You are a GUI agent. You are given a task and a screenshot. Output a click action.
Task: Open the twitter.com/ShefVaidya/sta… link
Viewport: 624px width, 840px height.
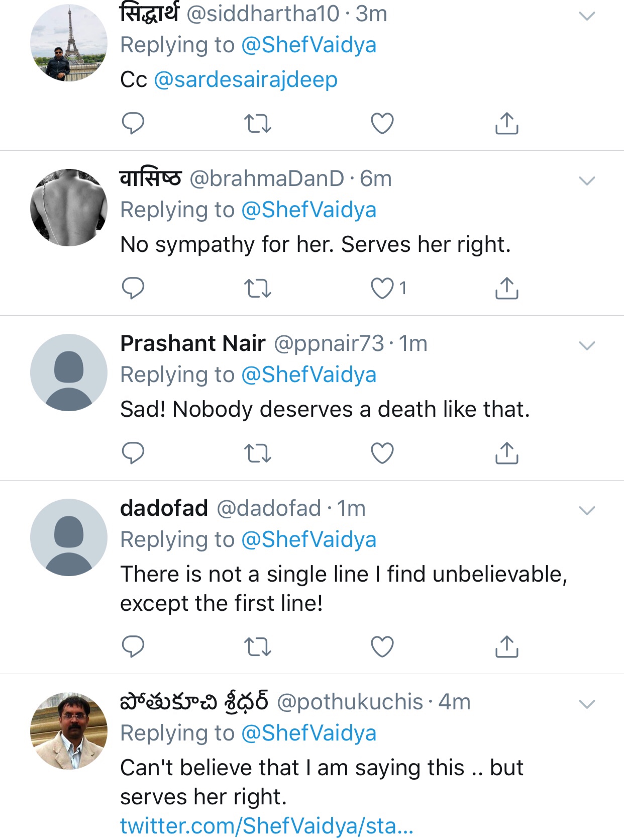point(267,825)
